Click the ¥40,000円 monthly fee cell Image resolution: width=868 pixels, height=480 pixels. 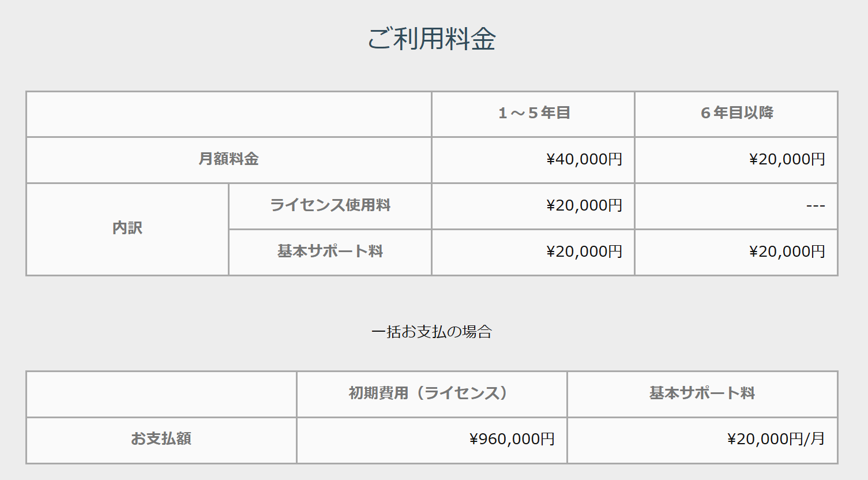coord(584,159)
